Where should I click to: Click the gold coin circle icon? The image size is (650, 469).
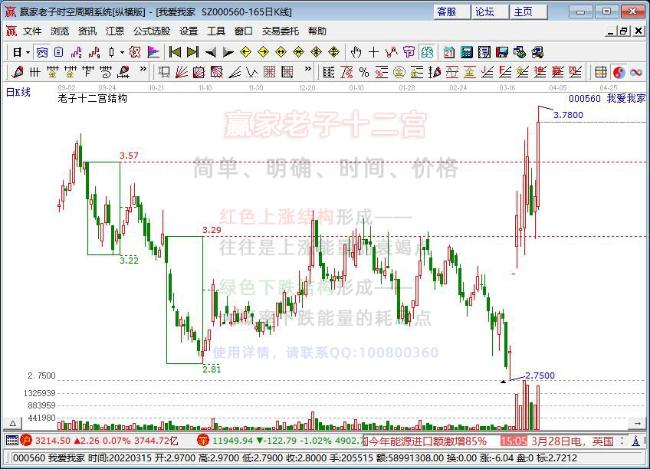click(399, 72)
